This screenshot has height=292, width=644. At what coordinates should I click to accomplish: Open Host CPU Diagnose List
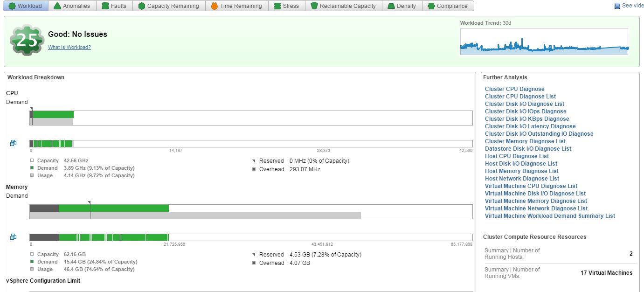point(517,156)
